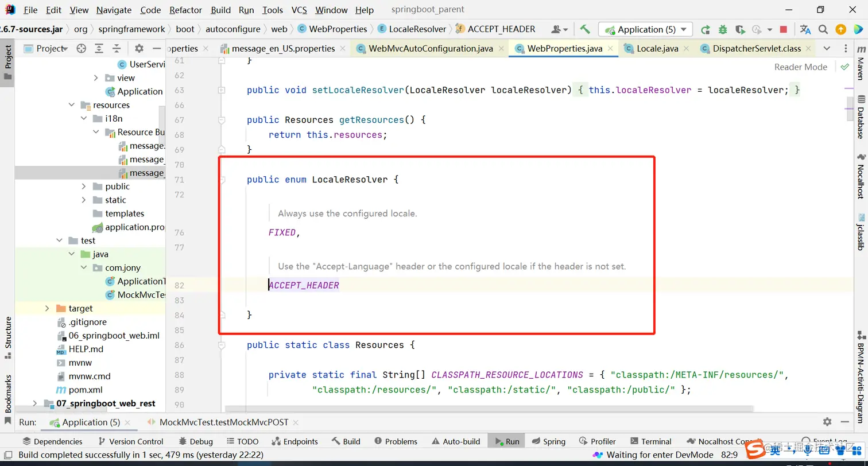868x466 pixels.
Task: Click the Reader Mode link
Action: pos(801,67)
